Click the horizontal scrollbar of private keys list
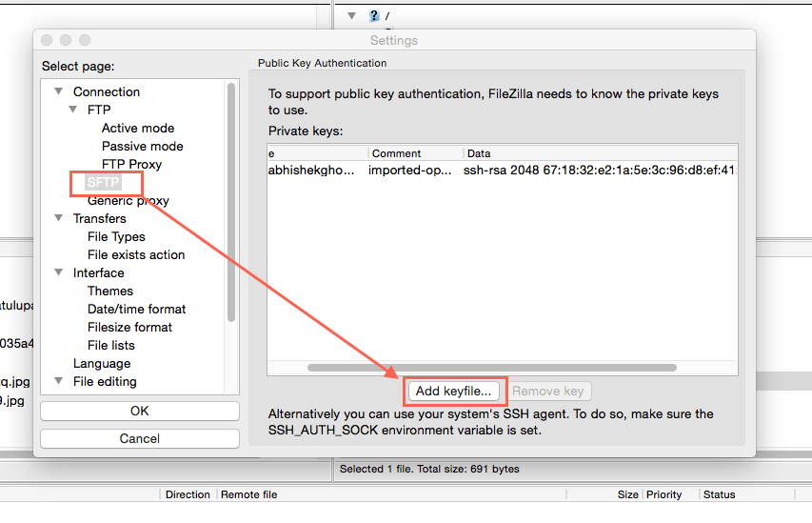Image resolution: width=812 pixels, height=523 pixels. click(492, 368)
